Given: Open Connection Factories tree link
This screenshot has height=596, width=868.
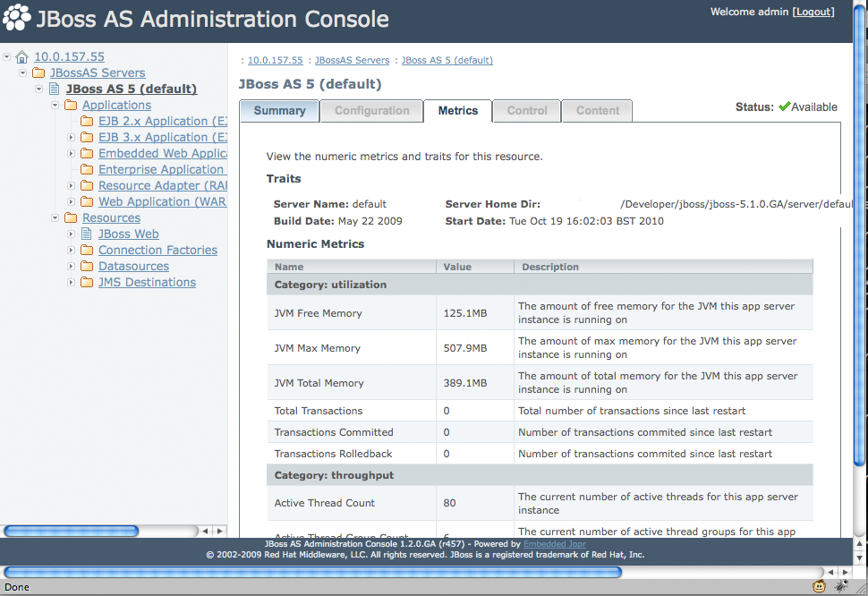Looking at the screenshot, I should [x=157, y=251].
